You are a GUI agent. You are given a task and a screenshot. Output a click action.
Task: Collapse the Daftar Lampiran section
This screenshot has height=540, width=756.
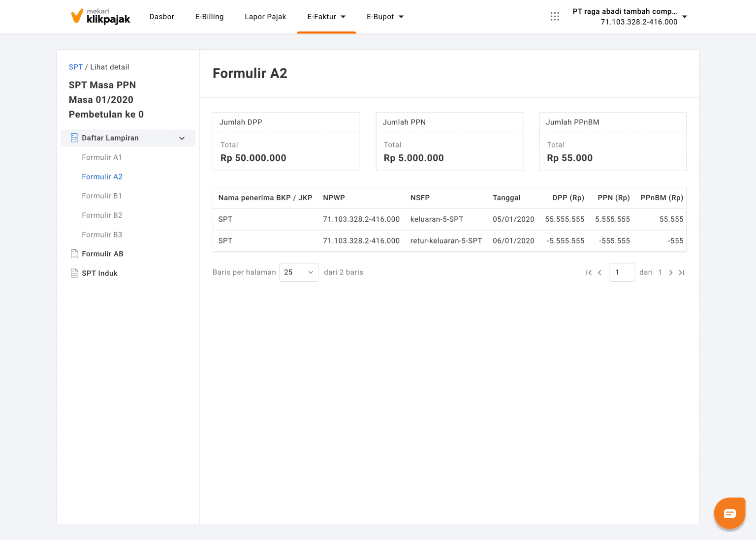coord(182,138)
